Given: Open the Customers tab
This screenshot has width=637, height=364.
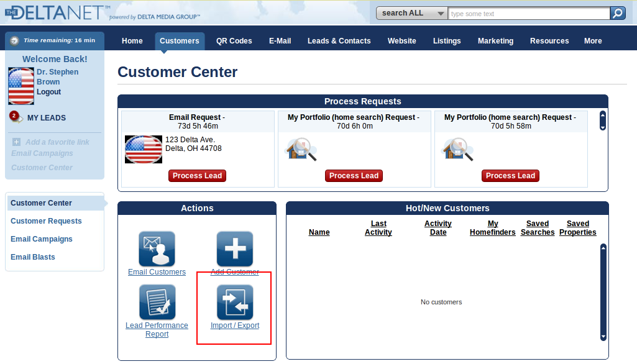Looking at the screenshot, I should pyautogui.click(x=180, y=41).
